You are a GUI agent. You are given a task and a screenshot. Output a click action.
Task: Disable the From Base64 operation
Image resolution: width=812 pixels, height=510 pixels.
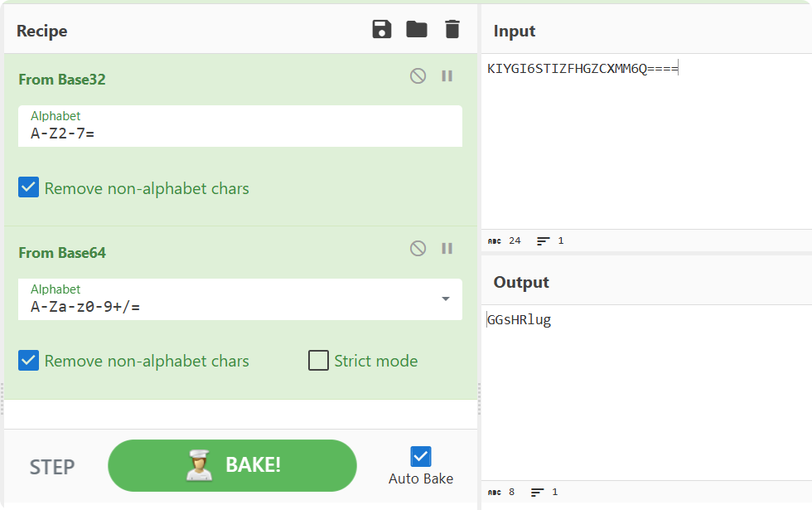tap(418, 248)
